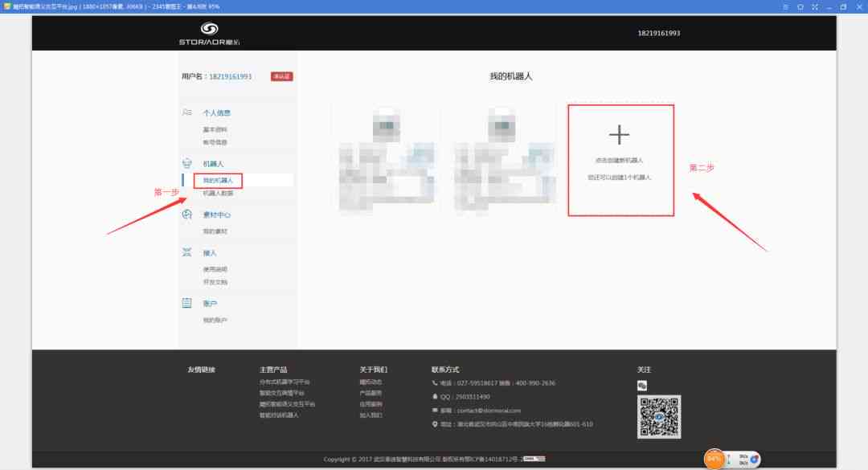The image size is (868, 470).
Task: Click the red verification badge beside username
Action: (282, 76)
